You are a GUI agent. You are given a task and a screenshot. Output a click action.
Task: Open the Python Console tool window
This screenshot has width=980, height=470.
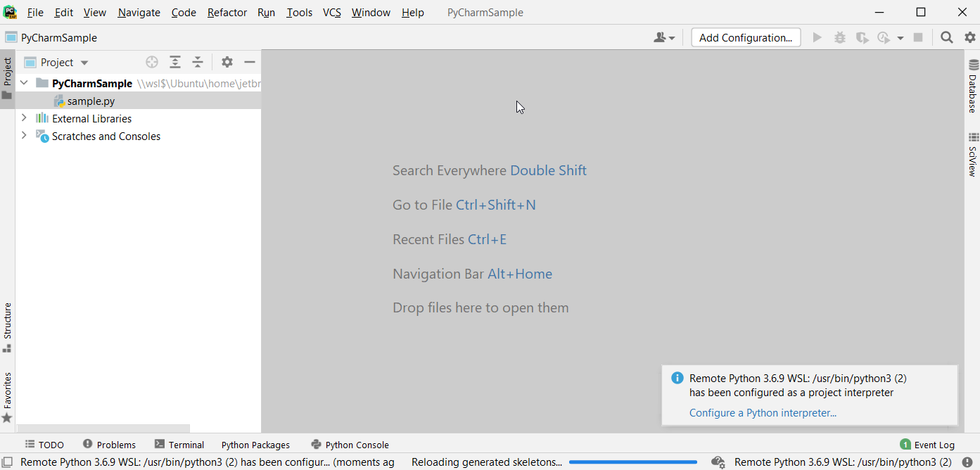click(350, 445)
